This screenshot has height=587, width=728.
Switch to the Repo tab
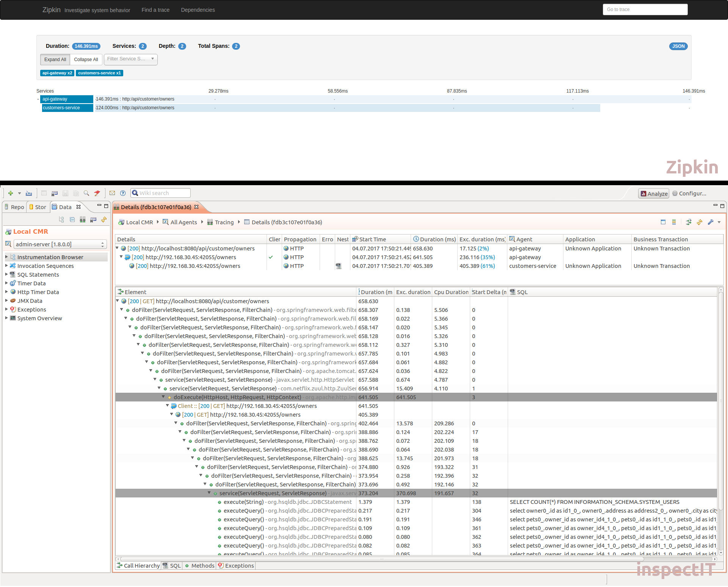(x=14, y=207)
